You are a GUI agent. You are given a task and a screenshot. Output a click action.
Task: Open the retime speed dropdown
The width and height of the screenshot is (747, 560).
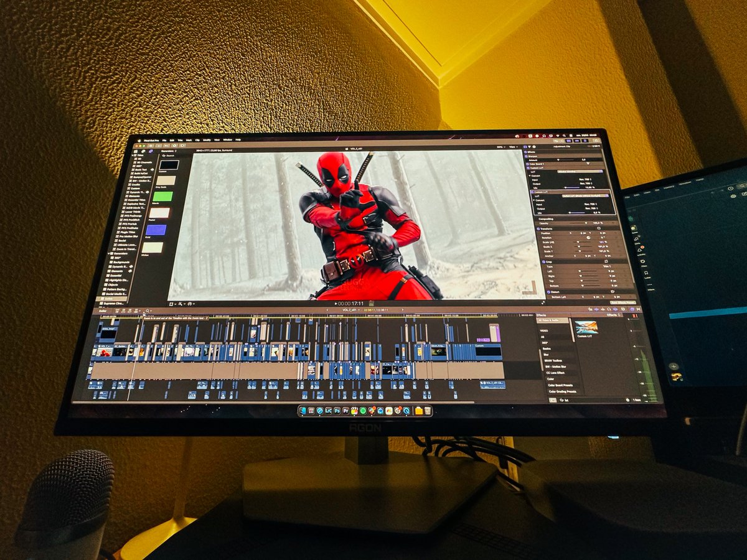point(191,304)
